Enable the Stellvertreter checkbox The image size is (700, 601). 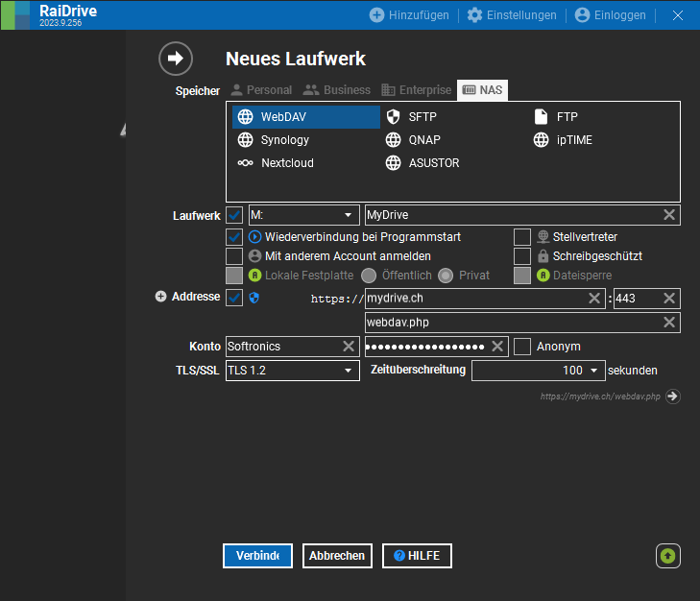pyautogui.click(x=521, y=237)
